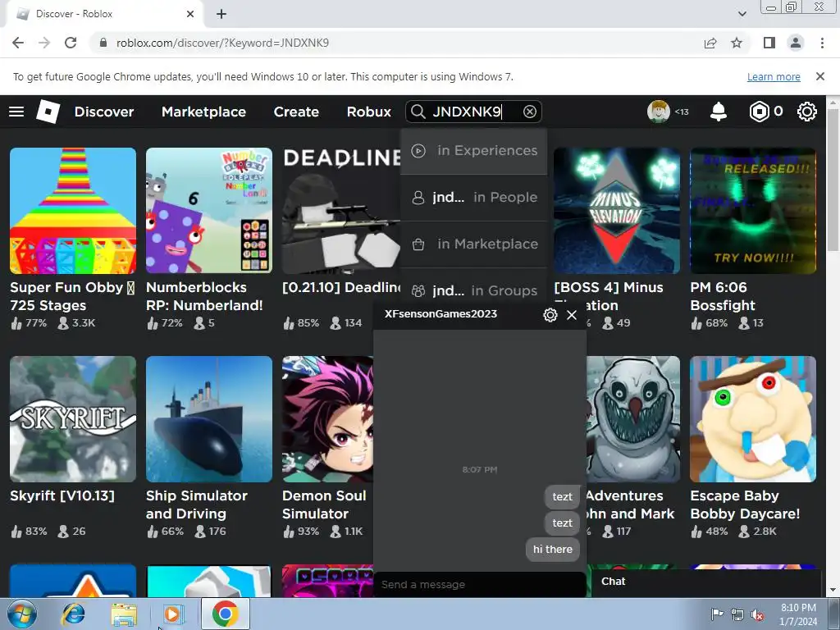Click the Skyrift [V10.13] title
Viewport: 840px width, 630px height.
[x=62, y=495]
